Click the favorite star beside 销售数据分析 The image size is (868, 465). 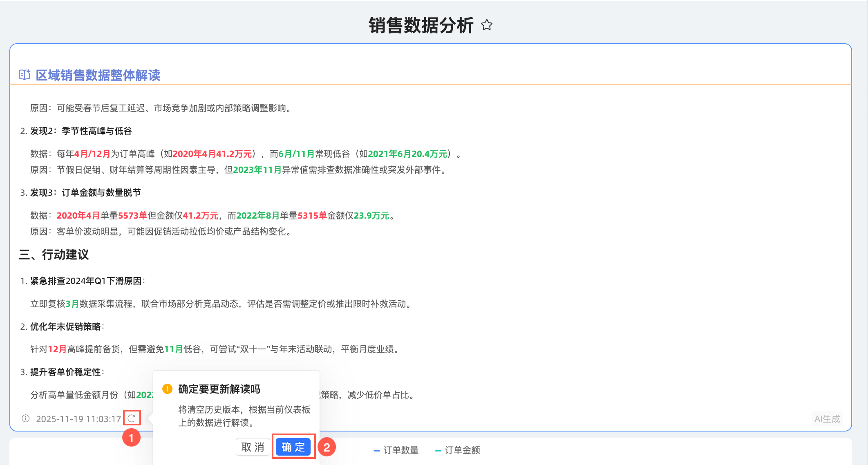[x=487, y=25]
